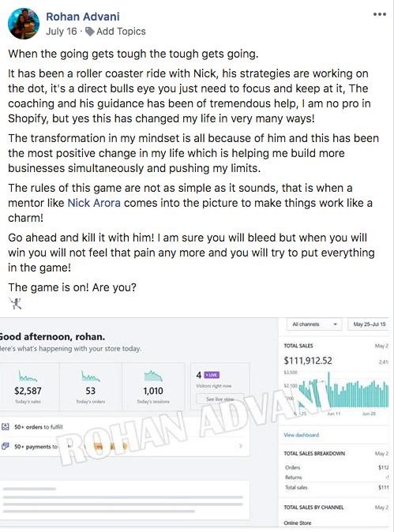Image resolution: width=394 pixels, height=532 pixels.
Task: Click the tag icon beside Add Topics
Action: (90, 32)
